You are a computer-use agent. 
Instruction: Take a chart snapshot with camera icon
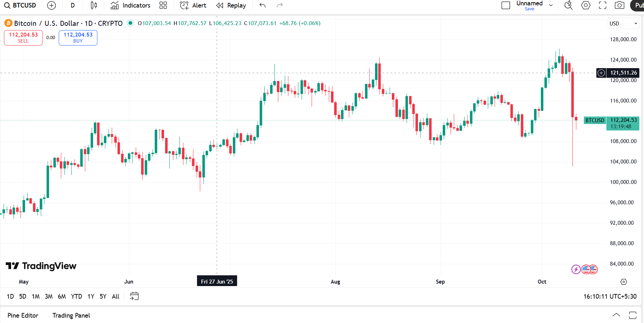[x=619, y=5]
